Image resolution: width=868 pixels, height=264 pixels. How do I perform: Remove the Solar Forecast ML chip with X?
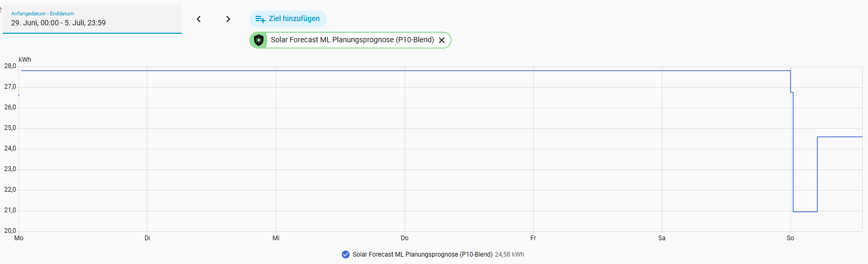pyautogui.click(x=442, y=40)
